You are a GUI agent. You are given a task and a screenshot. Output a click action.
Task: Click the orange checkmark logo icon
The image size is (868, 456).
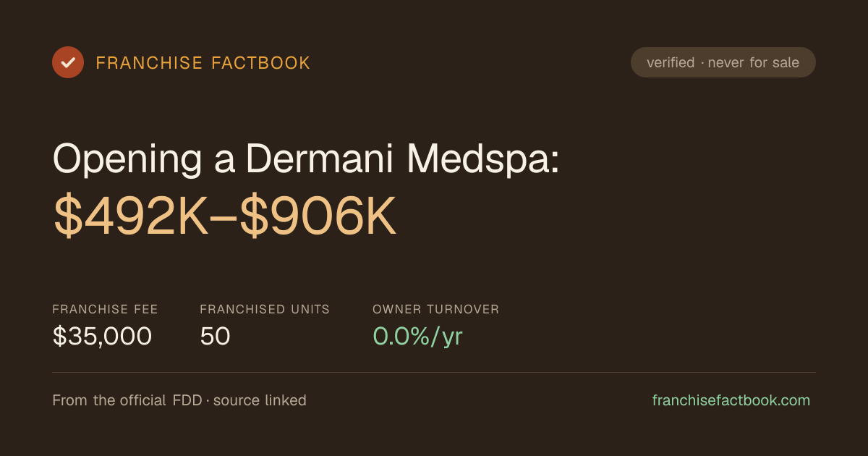point(68,62)
